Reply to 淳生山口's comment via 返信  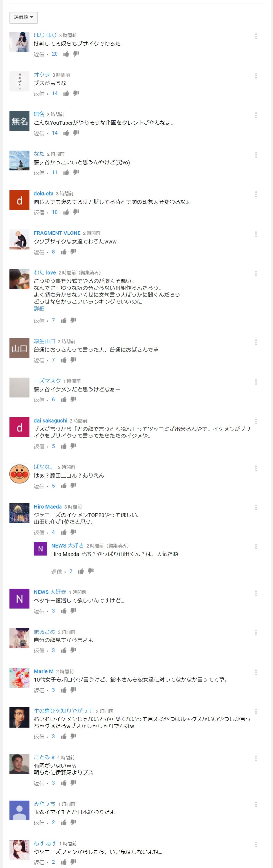click(x=39, y=360)
